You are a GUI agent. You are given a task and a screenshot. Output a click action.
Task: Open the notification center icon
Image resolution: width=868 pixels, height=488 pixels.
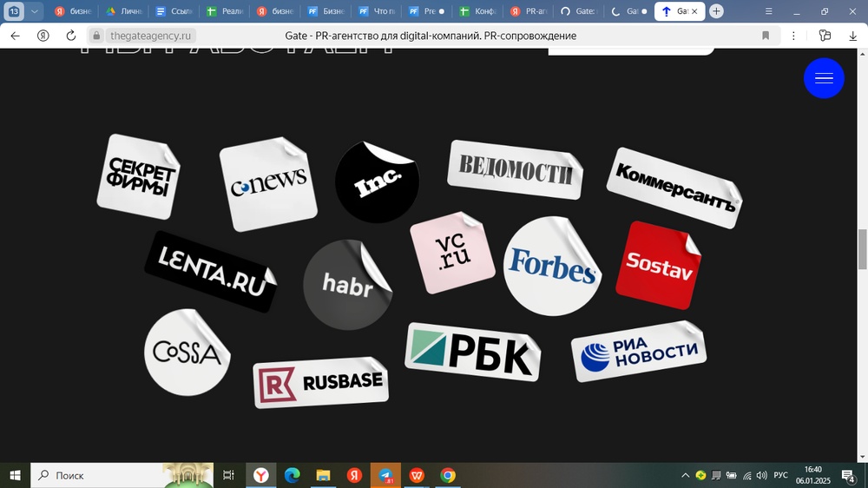coord(848,475)
